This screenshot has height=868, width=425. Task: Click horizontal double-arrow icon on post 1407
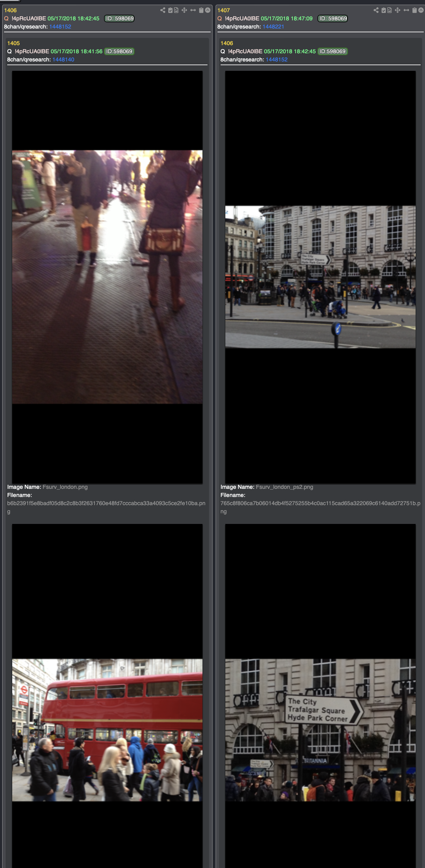[x=407, y=10]
